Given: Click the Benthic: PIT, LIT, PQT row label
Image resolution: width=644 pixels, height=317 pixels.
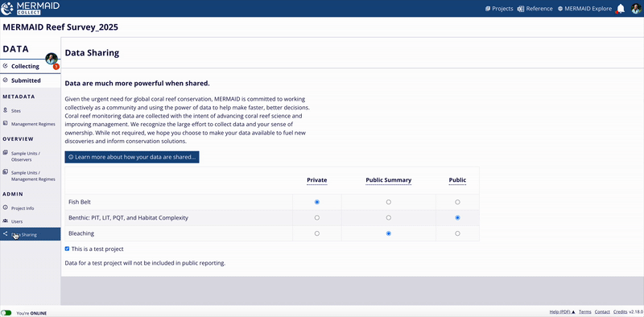Looking at the screenshot, I should click(x=128, y=217).
